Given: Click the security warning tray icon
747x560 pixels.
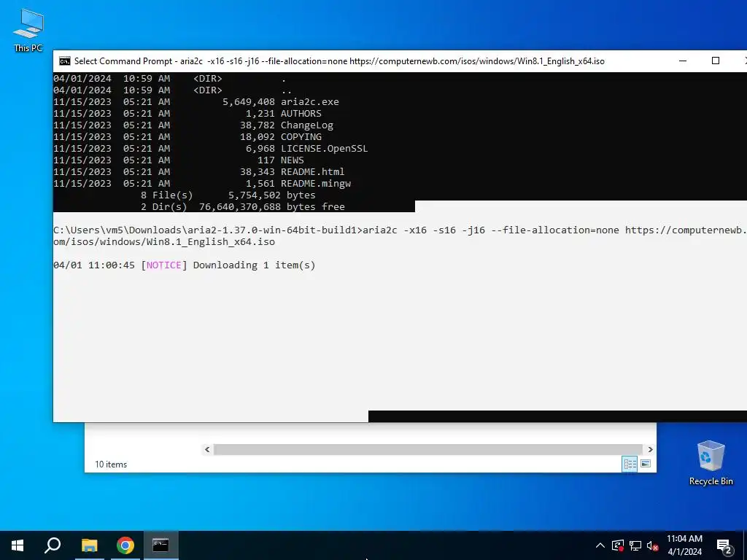Looking at the screenshot, I should [617, 545].
